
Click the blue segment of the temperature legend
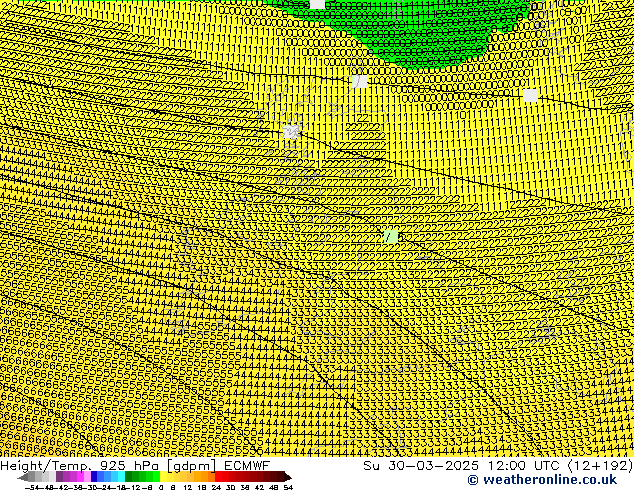pyautogui.click(x=108, y=477)
